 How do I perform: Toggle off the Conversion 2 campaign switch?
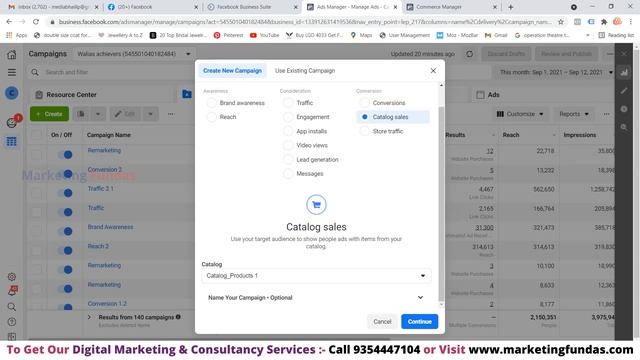coord(65,174)
